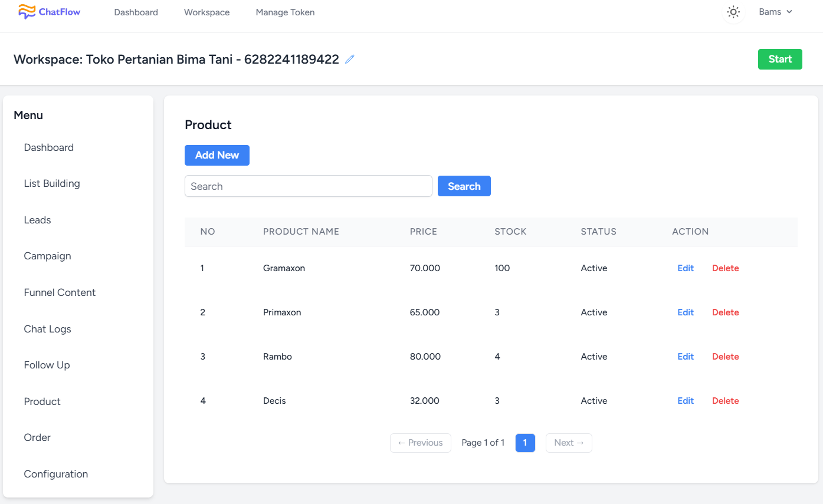This screenshot has width=823, height=504.
Task: Click the Decis product name cell
Action: click(x=274, y=401)
